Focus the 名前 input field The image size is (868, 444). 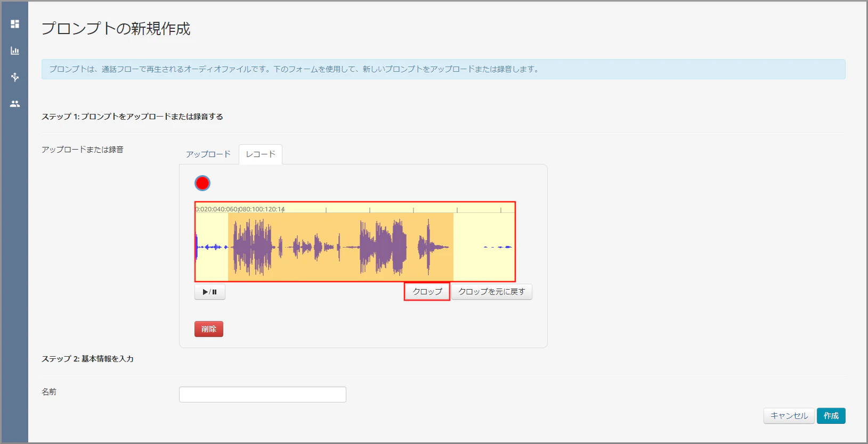263,394
